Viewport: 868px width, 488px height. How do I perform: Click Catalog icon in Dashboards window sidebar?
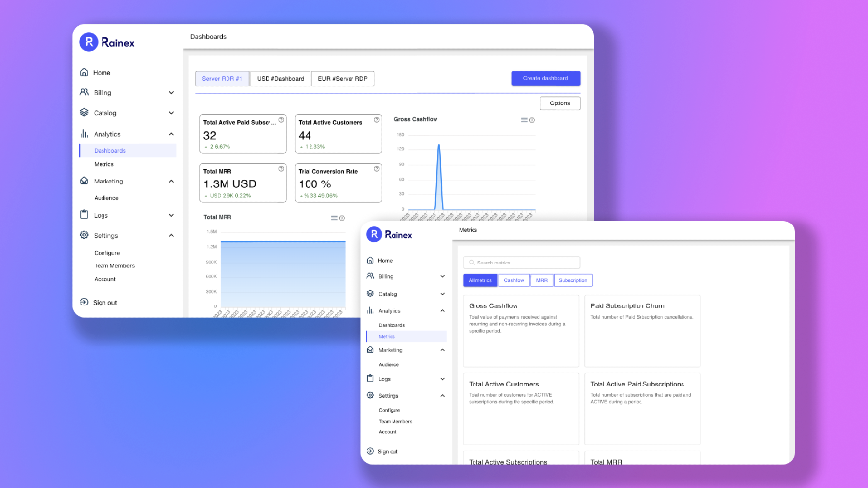pyautogui.click(x=84, y=112)
